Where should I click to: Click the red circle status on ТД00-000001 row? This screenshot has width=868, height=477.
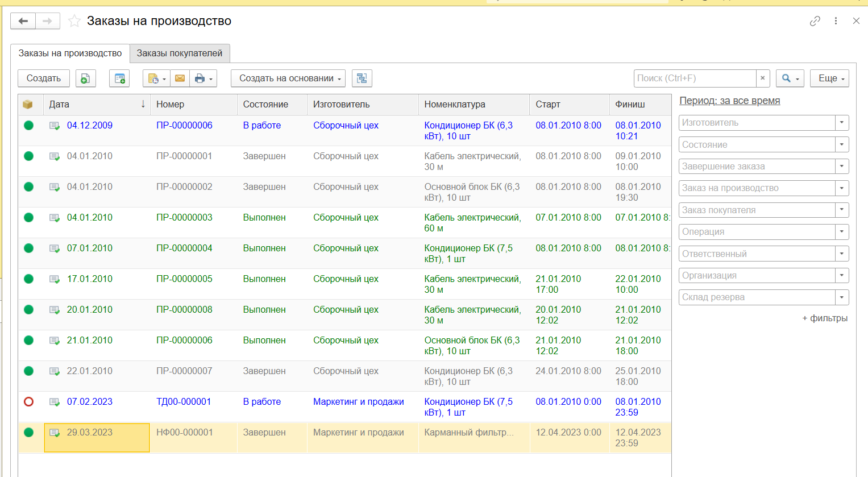pos(29,402)
